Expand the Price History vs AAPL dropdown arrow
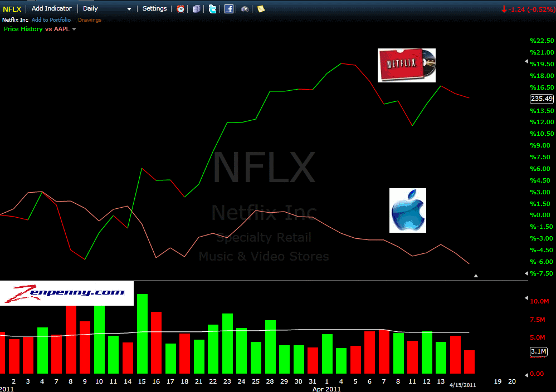The width and height of the screenshot is (556, 392). tap(74, 29)
